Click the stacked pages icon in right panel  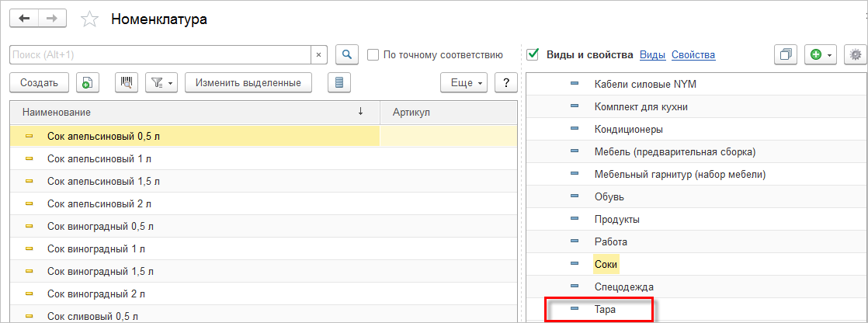tap(786, 55)
